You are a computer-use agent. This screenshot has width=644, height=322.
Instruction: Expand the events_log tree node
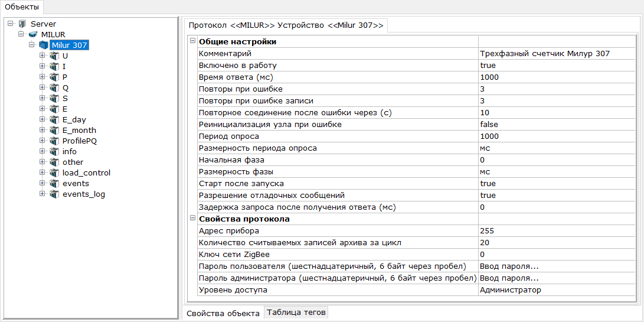[x=43, y=194]
